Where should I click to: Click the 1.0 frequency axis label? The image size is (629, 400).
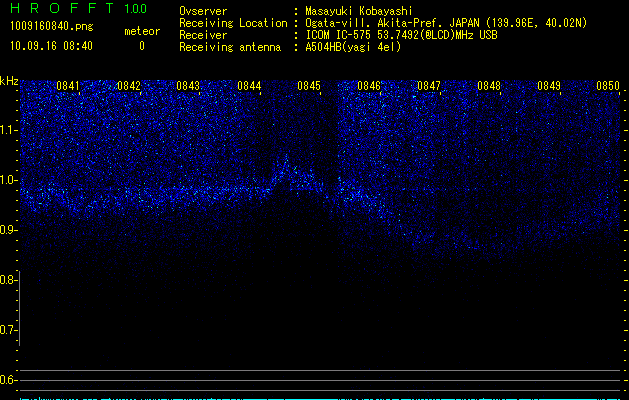click(8, 180)
